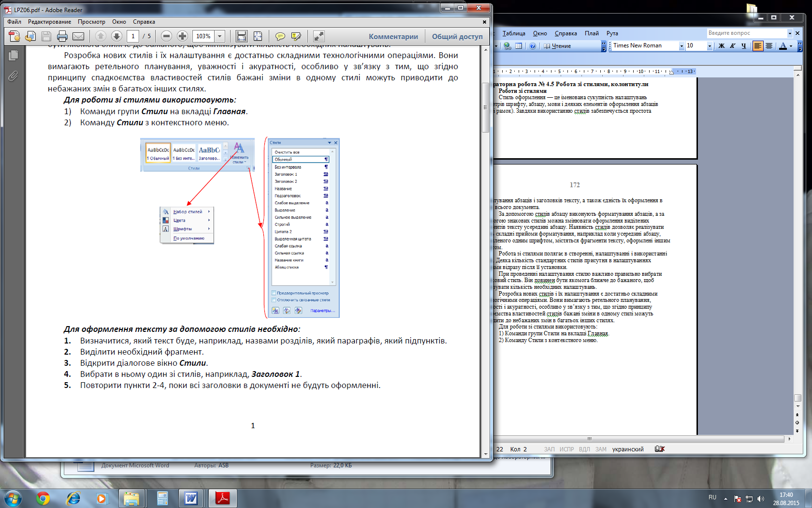Viewport: 812px width, 508px height.
Task: Select the highlight text tool icon
Action: click(296, 36)
